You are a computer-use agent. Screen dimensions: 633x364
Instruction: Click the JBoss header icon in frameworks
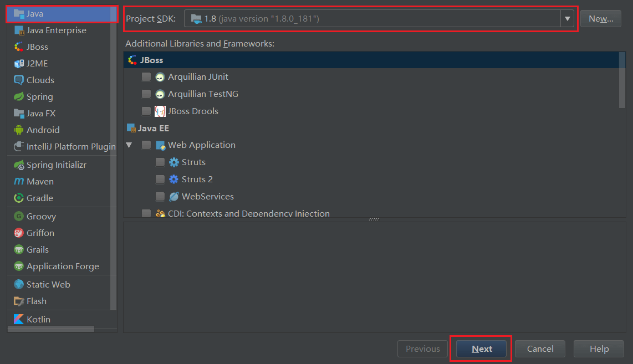click(x=132, y=60)
